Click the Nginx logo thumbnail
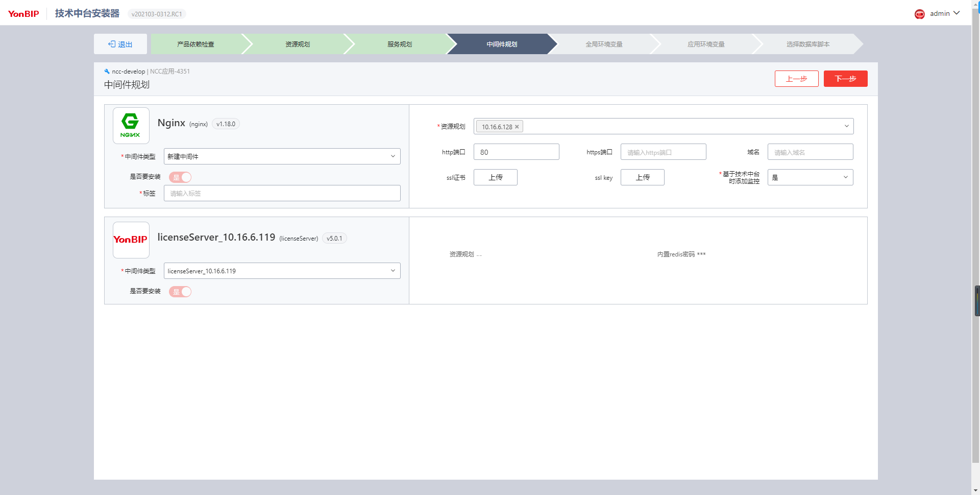The width and height of the screenshot is (980, 495). [x=131, y=126]
